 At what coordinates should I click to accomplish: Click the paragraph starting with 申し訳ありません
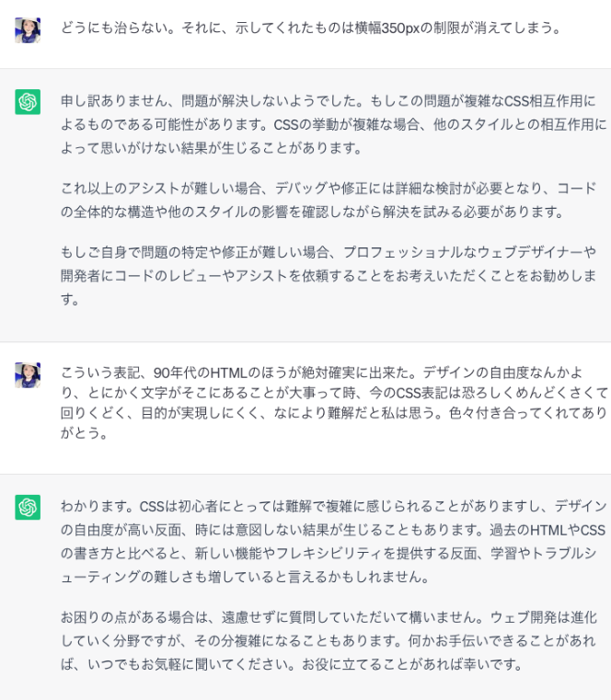333,123
